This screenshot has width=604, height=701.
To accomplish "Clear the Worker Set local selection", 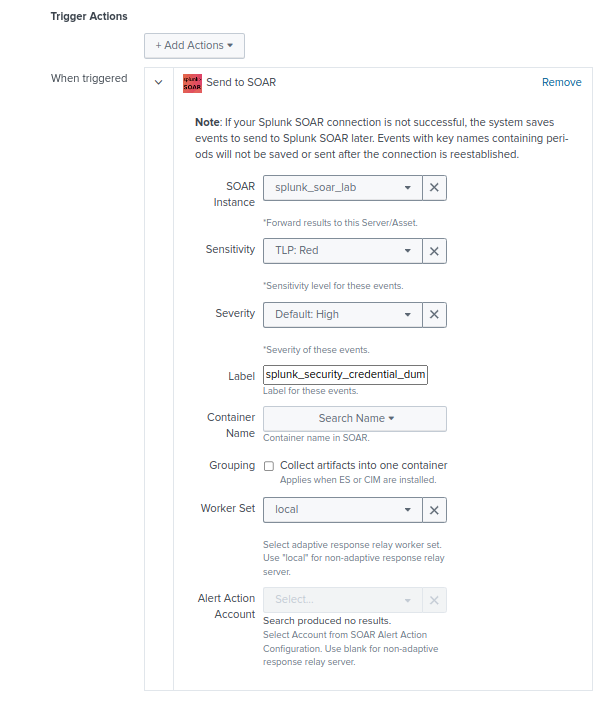I will point(434,509).
